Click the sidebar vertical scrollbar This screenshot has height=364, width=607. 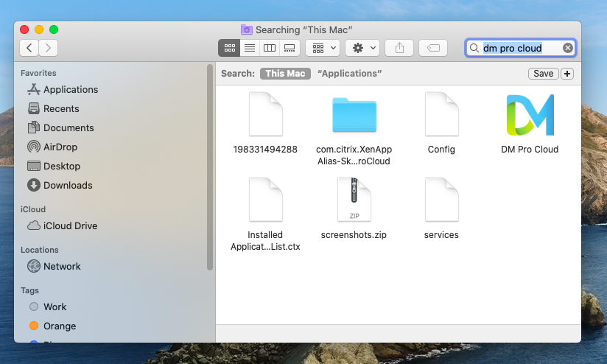210,167
